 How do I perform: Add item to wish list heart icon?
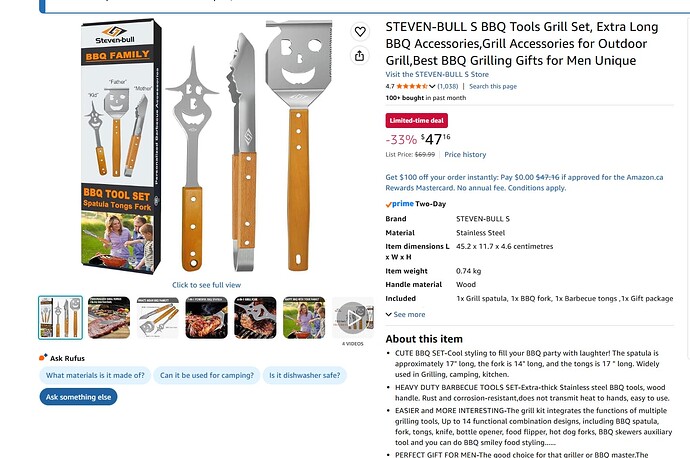[360, 32]
